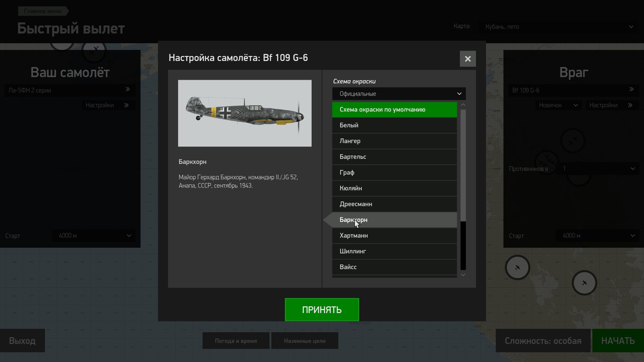Open the Официальные paint scheme dropdown
The height and width of the screenshot is (362, 644).
[x=399, y=94]
